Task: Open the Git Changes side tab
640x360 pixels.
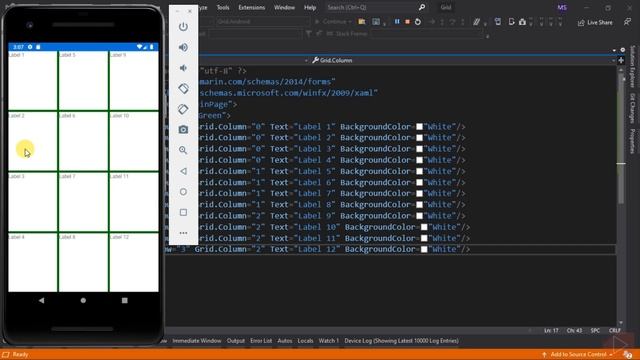Action: 633,108
